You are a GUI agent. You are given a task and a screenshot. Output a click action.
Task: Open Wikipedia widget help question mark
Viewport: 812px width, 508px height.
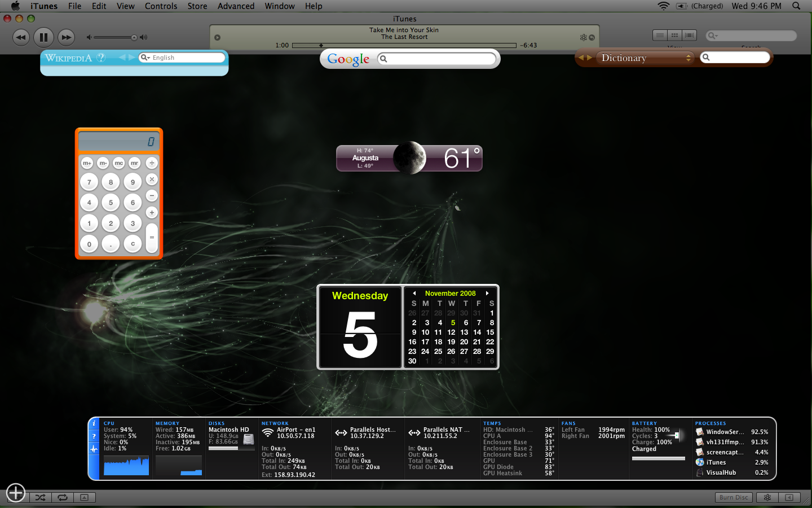coord(101,58)
